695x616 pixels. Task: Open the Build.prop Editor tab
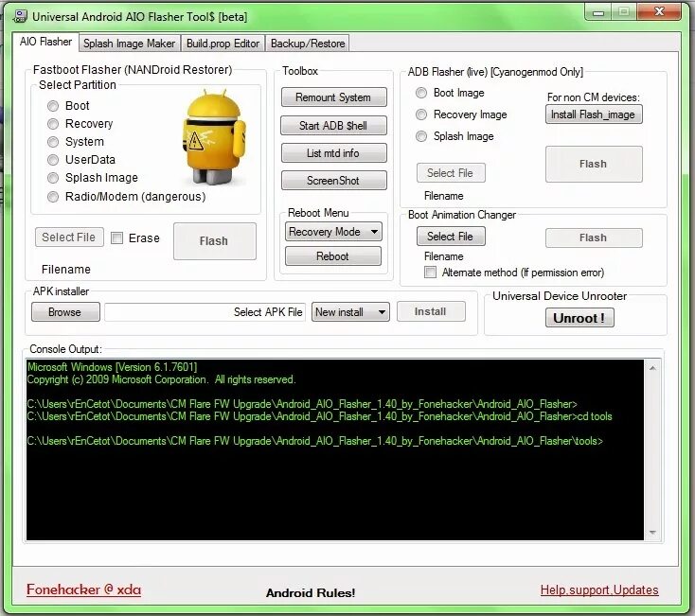[223, 44]
